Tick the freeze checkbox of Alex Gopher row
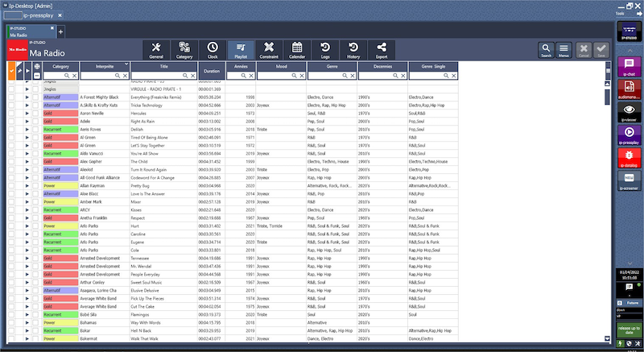644x352 pixels. (x=35, y=161)
